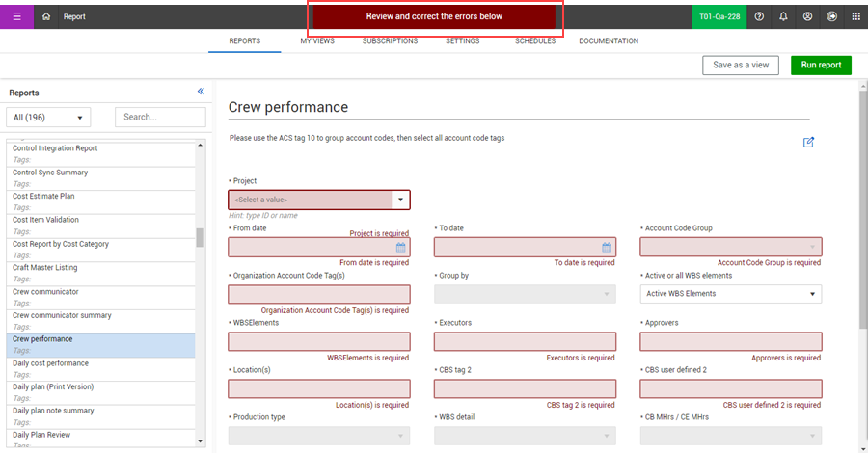Screen dimensions: 868x453
Task: Open the From date calendar picker
Action: click(400, 248)
